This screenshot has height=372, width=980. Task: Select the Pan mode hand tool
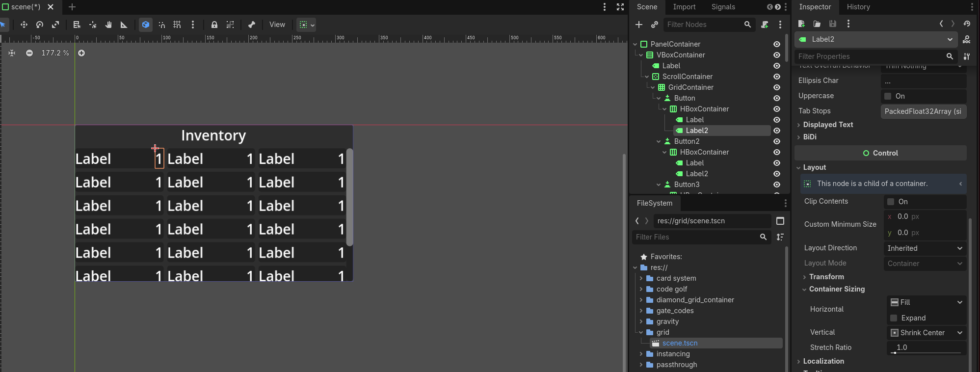click(108, 25)
